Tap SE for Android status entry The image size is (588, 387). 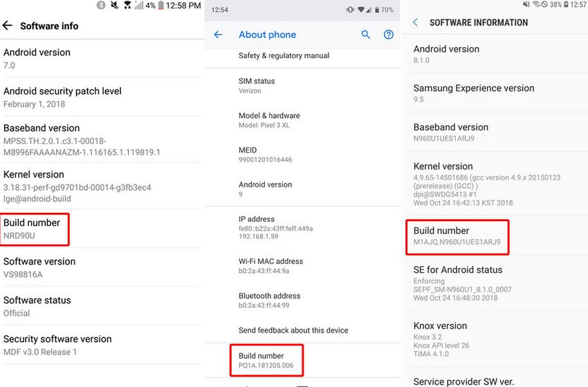tap(458, 283)
